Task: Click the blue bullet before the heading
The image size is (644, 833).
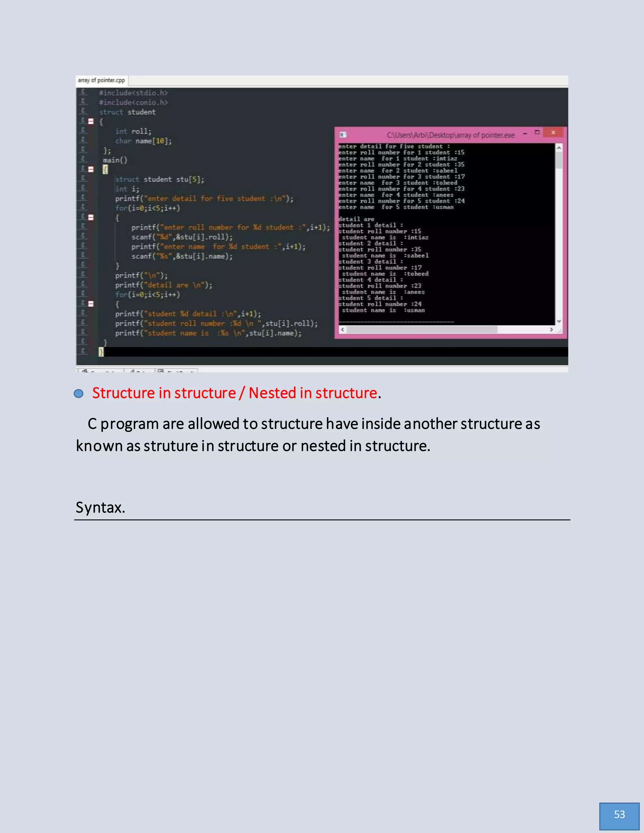Action: (79, 394)
